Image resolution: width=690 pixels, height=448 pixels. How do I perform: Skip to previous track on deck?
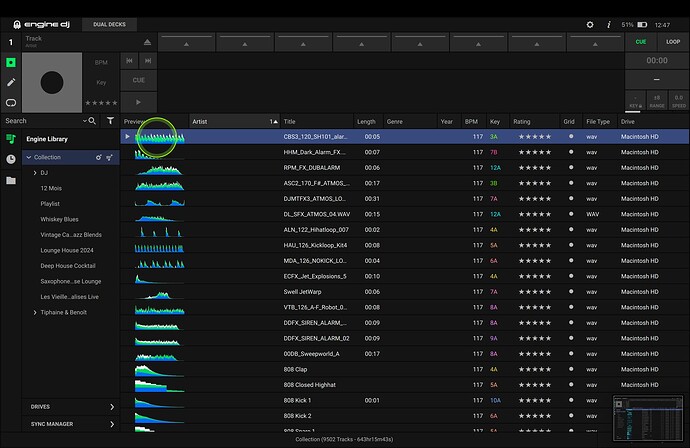click(x=130, y=61)
